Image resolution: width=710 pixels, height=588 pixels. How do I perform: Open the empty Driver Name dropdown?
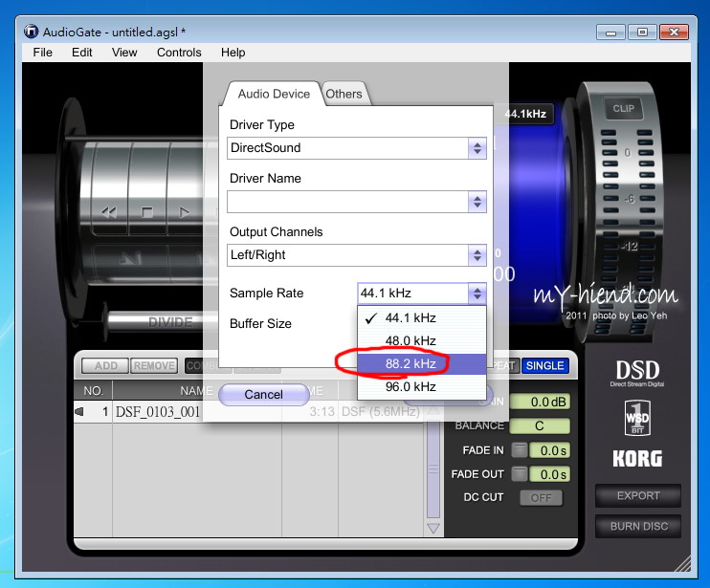tap(357, 202)
